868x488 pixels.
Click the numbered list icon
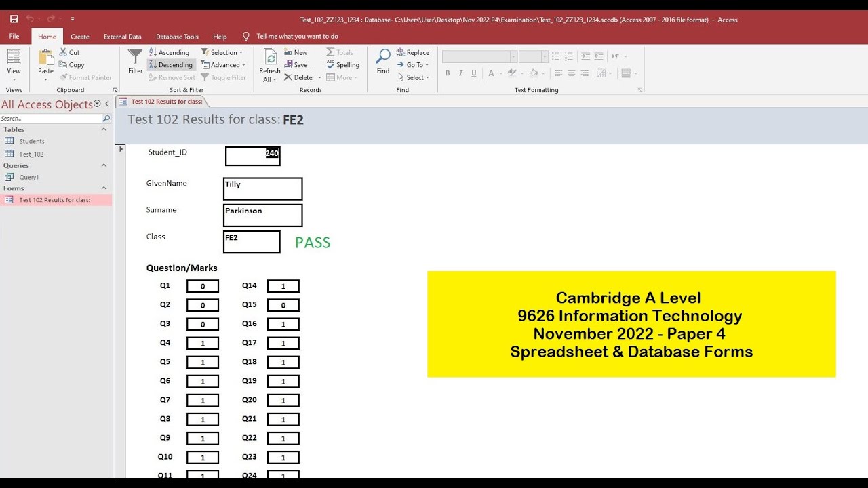[x=569, y=56]
